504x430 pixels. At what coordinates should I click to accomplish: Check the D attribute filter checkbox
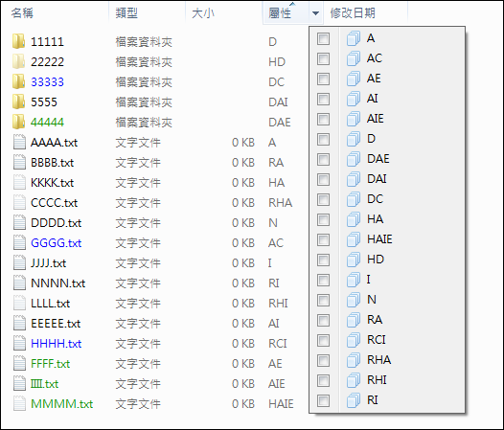coord(323,139)
